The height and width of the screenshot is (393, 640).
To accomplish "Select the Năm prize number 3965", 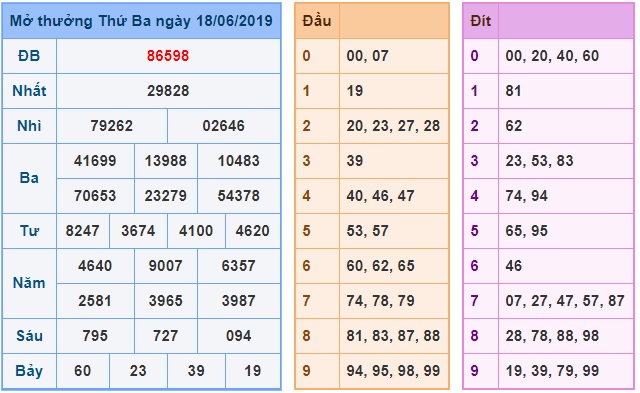I will tap(166, 301).
